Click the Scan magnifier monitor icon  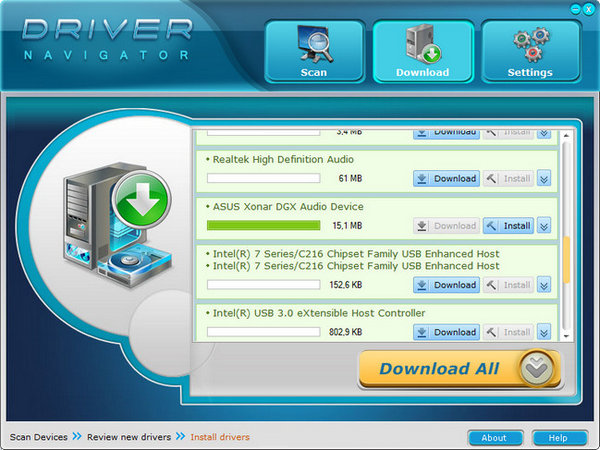(315, 44)
